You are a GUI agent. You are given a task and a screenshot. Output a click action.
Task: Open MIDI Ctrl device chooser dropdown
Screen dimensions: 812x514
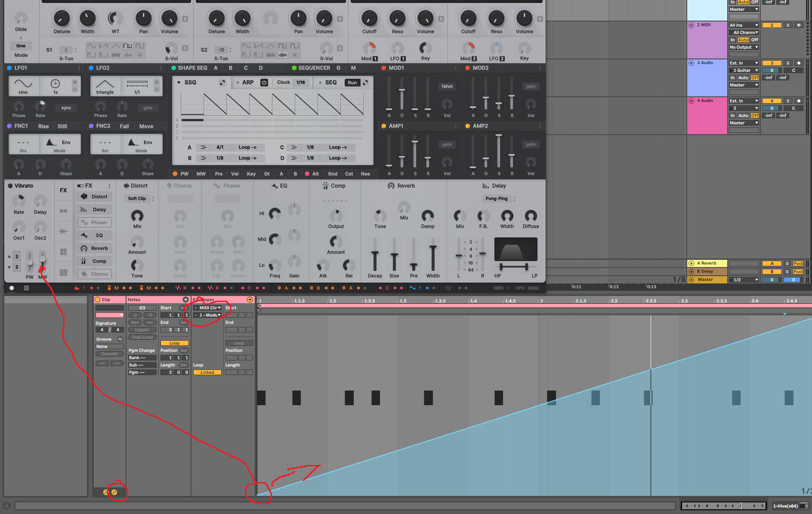point(207,308)
